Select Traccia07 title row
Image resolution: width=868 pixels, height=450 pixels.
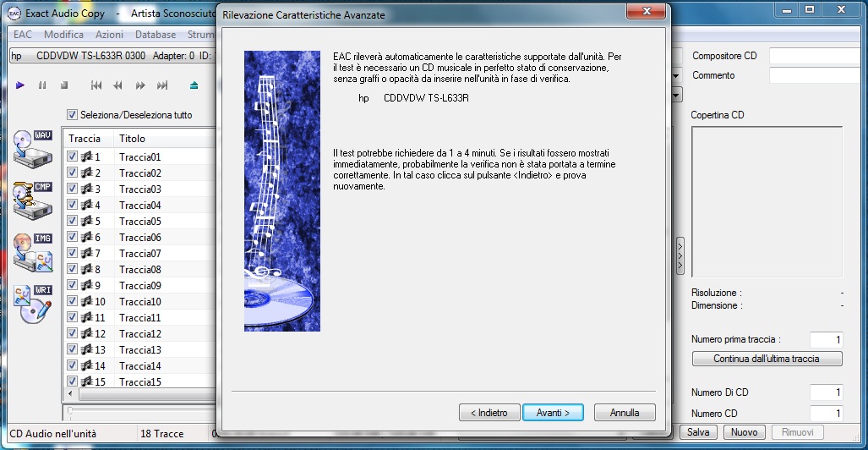(140, 253)
